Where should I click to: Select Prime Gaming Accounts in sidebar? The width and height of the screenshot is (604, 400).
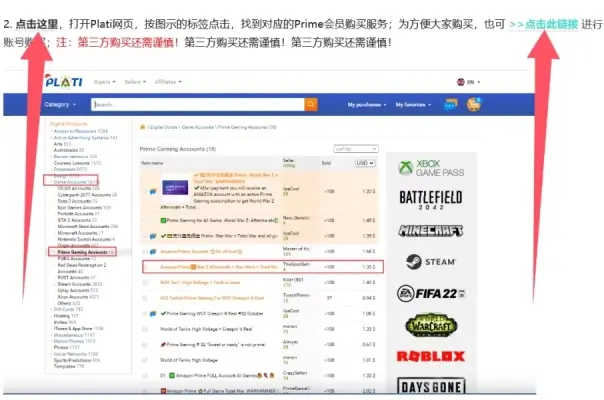coord(86,252)
